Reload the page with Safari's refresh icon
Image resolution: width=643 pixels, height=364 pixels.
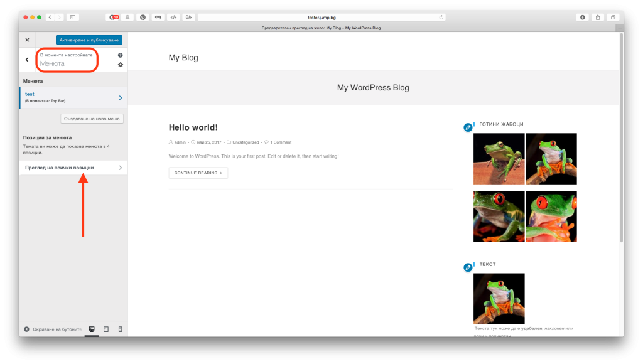pos(441,17)
